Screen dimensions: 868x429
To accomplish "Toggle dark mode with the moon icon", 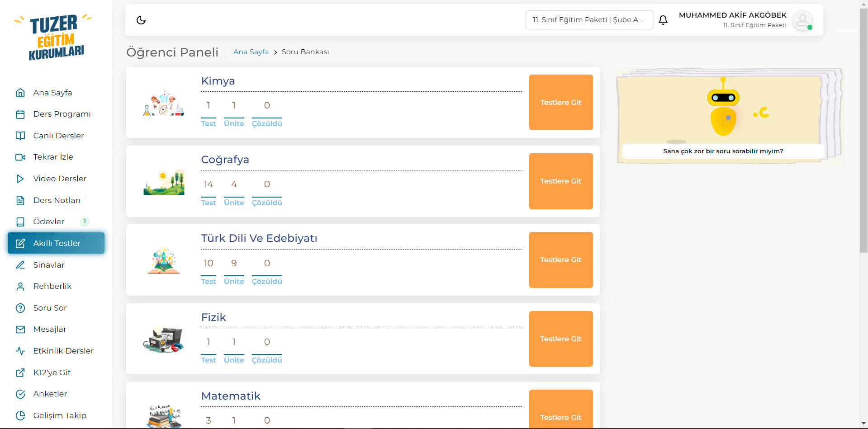I will 141,20.
